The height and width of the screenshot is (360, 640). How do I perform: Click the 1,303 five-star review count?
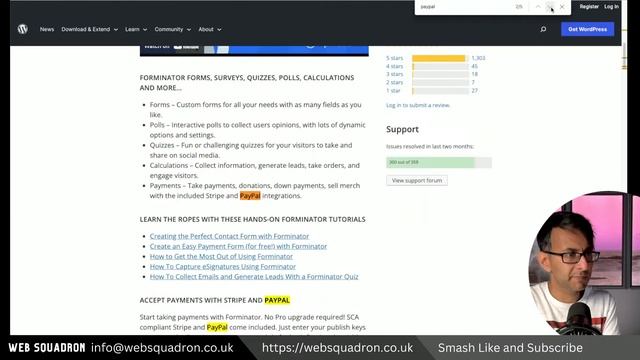tap(478, 58)
